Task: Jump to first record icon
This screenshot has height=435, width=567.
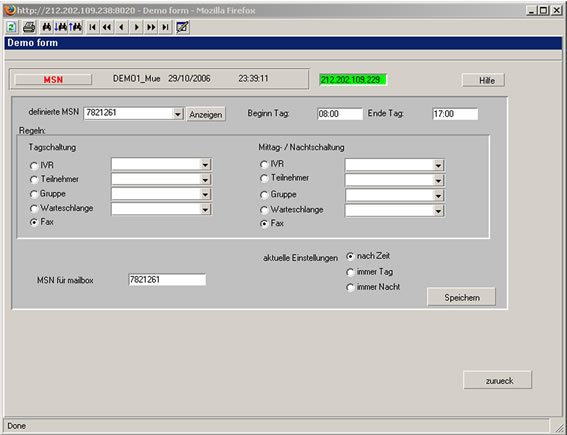Action: tap(93, 27)
